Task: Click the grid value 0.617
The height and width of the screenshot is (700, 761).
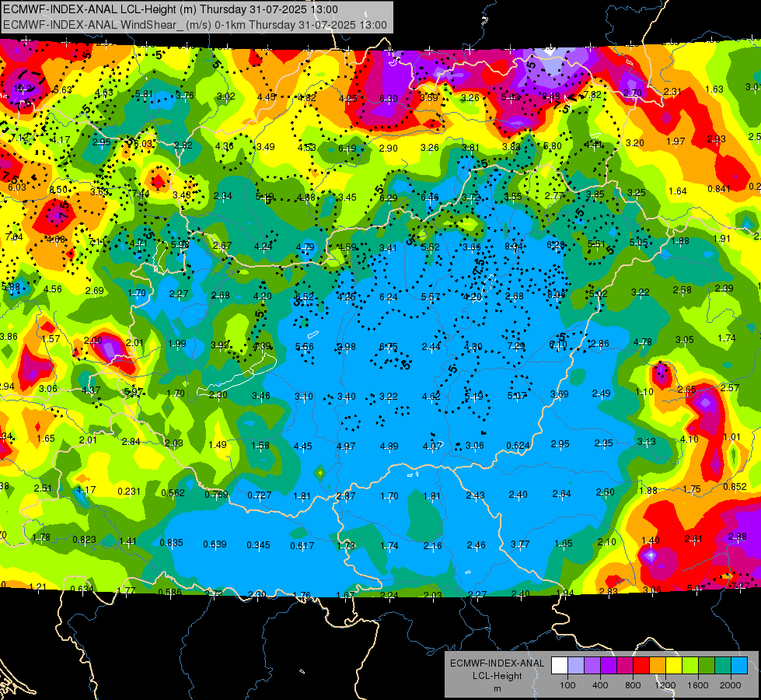Action: coord(302,545)
